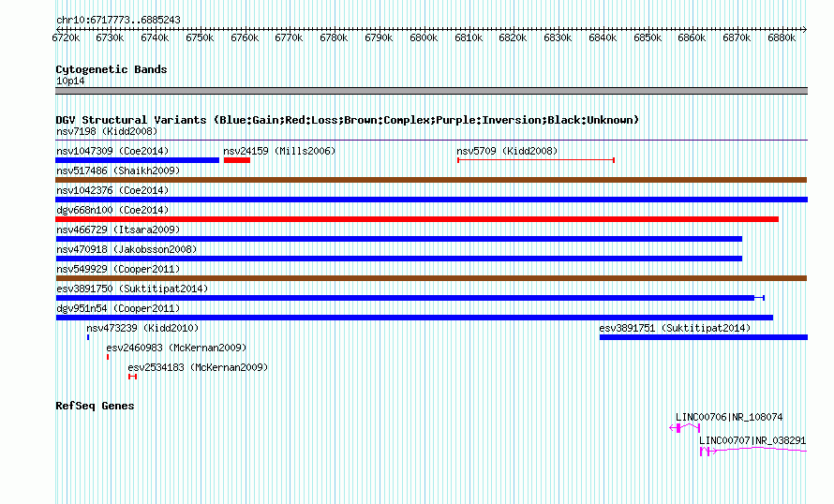Viewport: 834px width, 504px height.
Task: Select the nsv549929 brown complex bar
Action: tap(431, 278)
